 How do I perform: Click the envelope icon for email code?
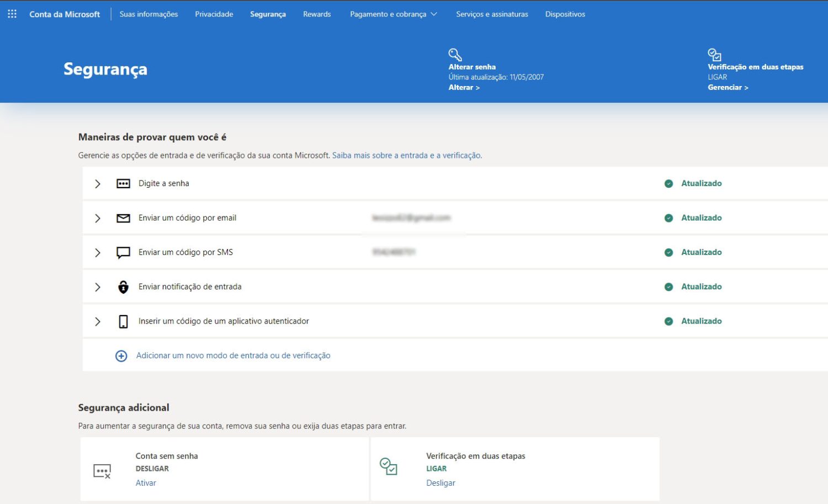point(123,218)
